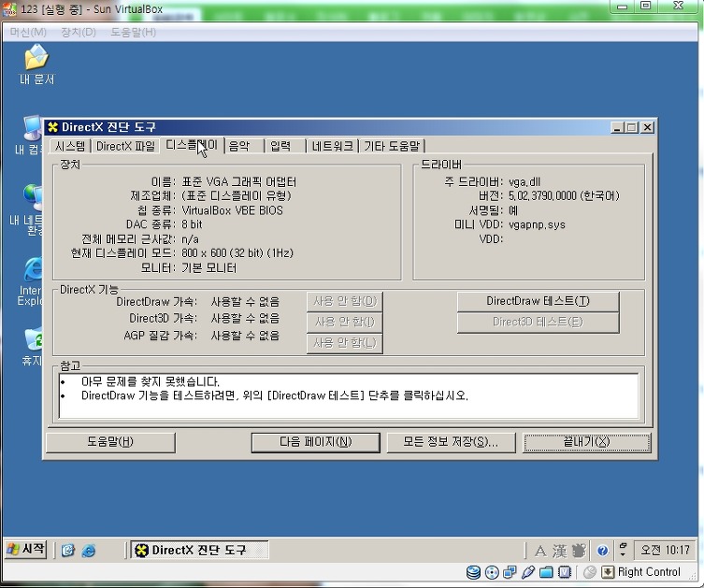Close the DirectX 진단 도구 dialog
This screenshot has height=588, width=704.
pos(647,128)
